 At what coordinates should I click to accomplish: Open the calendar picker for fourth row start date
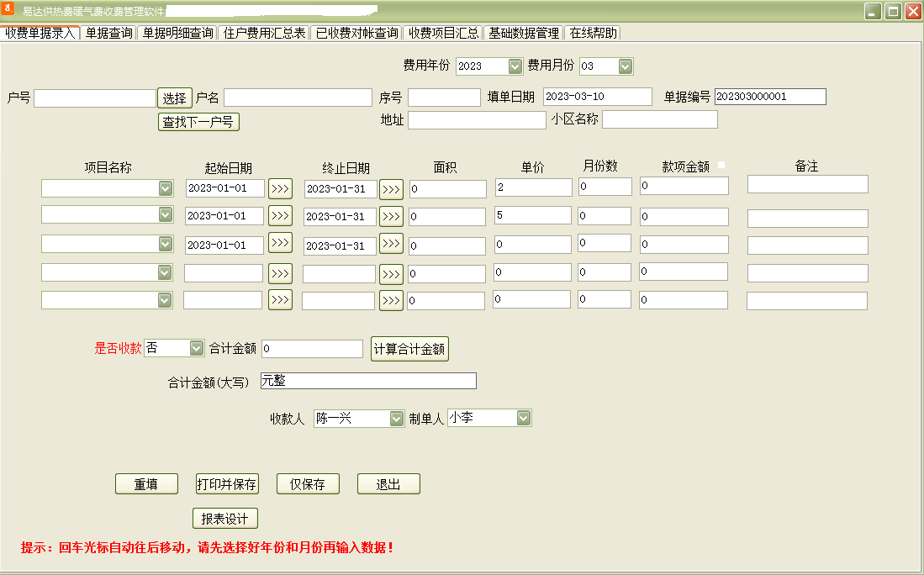[x=280, y=272]
